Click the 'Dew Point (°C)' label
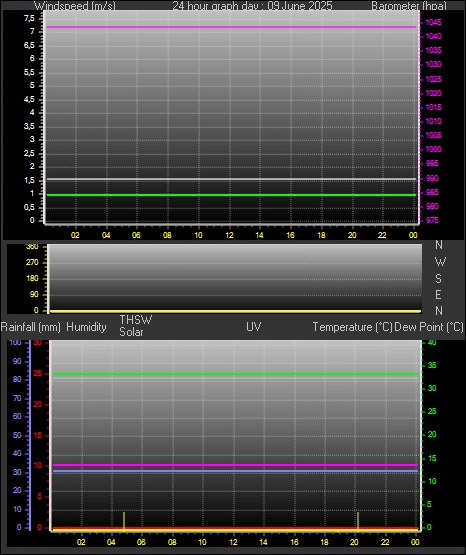The image size is (466, 555). point(429,327)
